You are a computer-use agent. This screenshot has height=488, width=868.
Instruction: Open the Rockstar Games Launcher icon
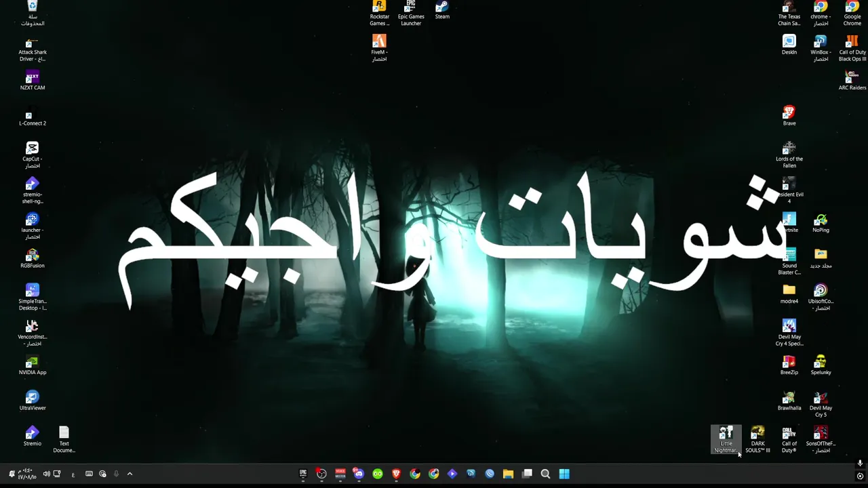coord(379,14)
